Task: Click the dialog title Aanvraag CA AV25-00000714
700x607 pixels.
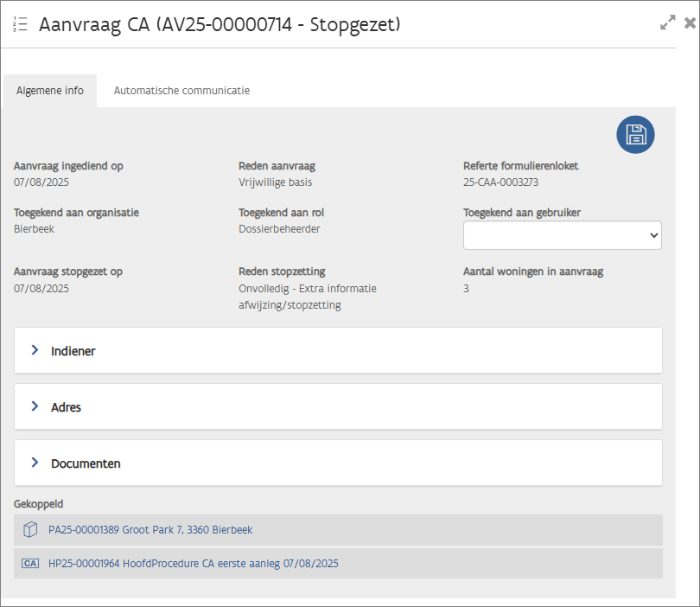Action: pyautogui.click(x=220, y=24)
